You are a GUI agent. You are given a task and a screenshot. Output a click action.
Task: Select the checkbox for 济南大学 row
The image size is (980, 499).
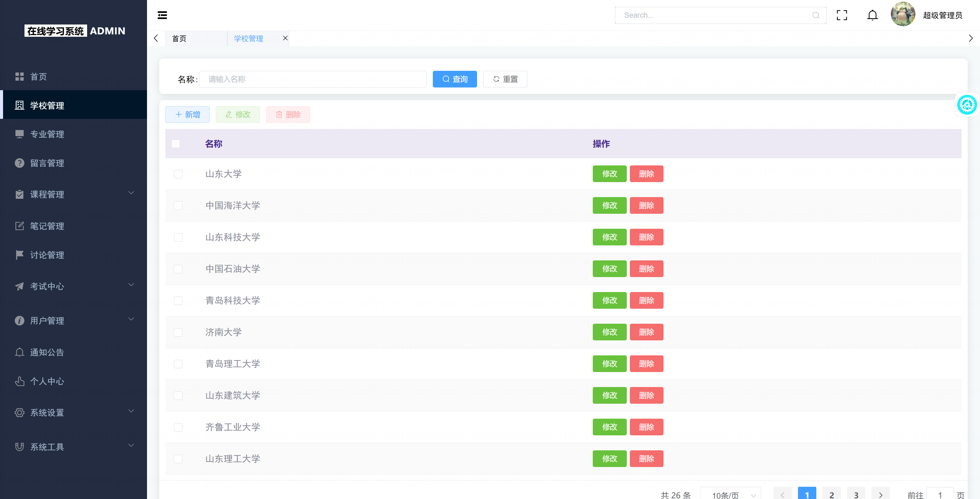tap(178, 332)
